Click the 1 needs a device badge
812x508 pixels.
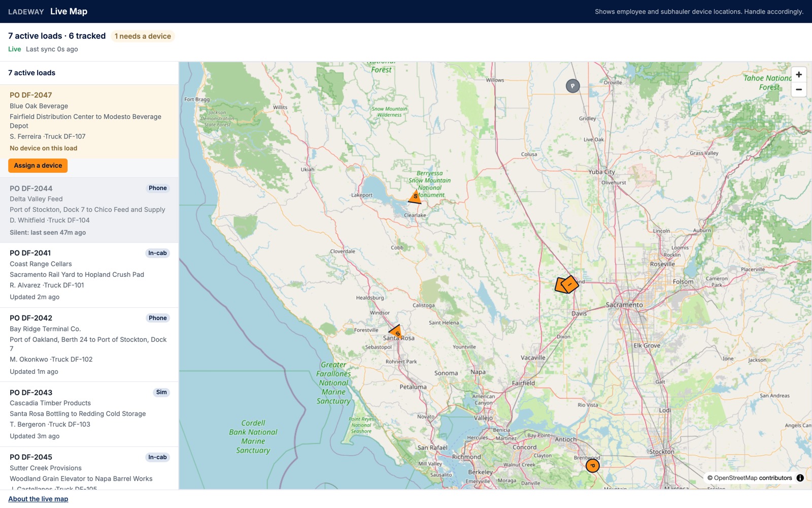[143, 36]
